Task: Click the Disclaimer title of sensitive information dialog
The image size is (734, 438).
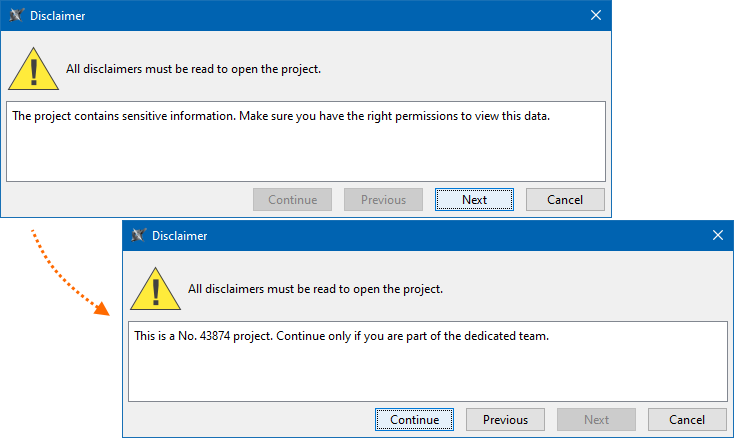Action: (x=58, y=16)
